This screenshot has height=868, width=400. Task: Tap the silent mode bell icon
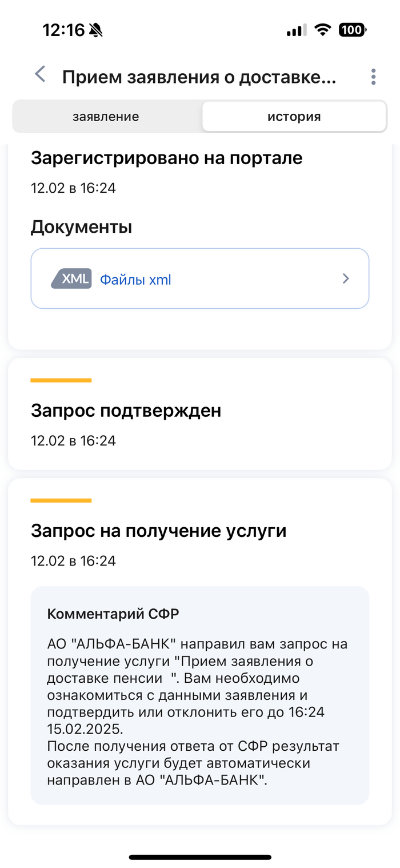click(96, 30)
